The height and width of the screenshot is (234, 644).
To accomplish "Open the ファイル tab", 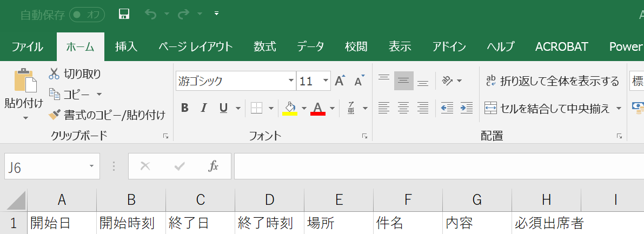I will [27, 47].
